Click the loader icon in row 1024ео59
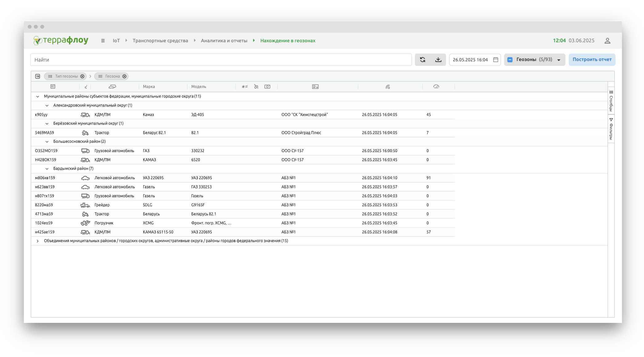This screenshot has height=357, width=644. pos(85,223)
